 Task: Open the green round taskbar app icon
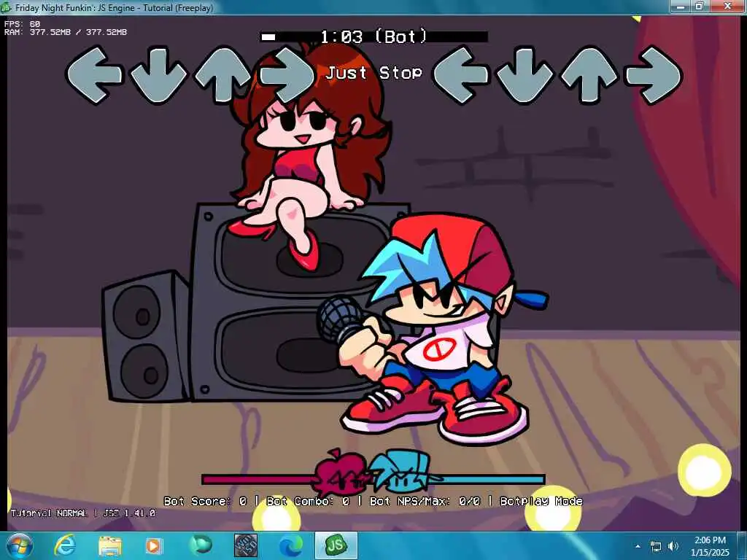tap(201, 545)
